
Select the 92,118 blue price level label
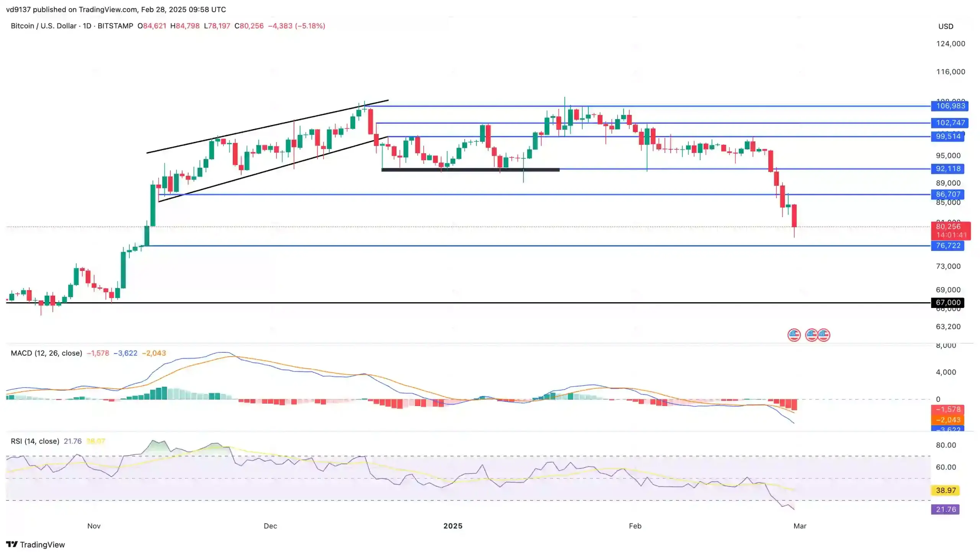pos(947,169)
